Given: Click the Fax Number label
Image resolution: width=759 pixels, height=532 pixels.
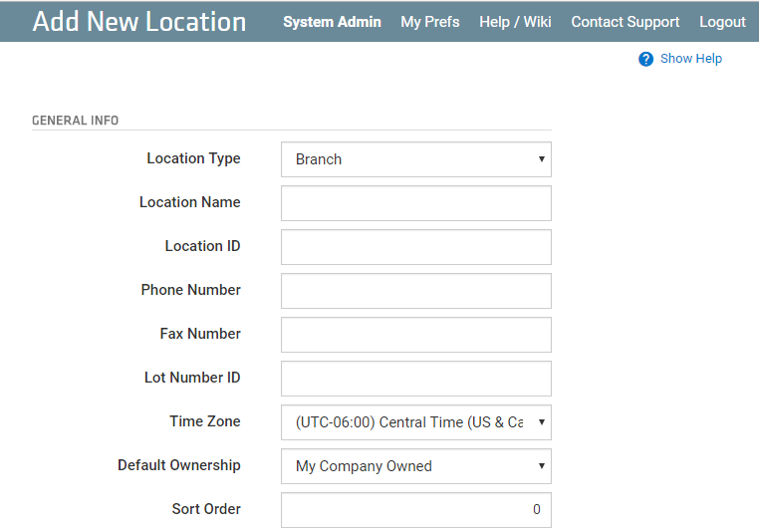Looking at the screenshot, I should pos(200,334).
